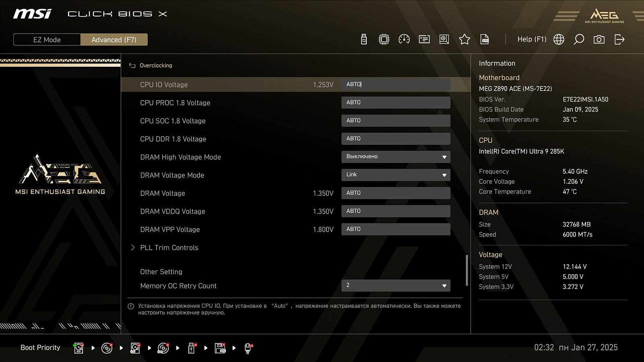
Task: Take a screenshot with the camera icon
Action: coord(599,39)
